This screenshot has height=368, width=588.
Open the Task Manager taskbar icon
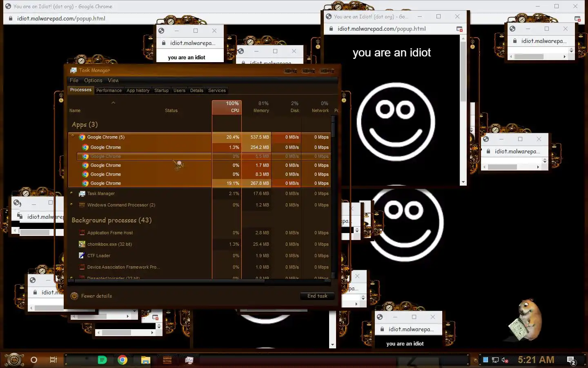coord(189,360)
